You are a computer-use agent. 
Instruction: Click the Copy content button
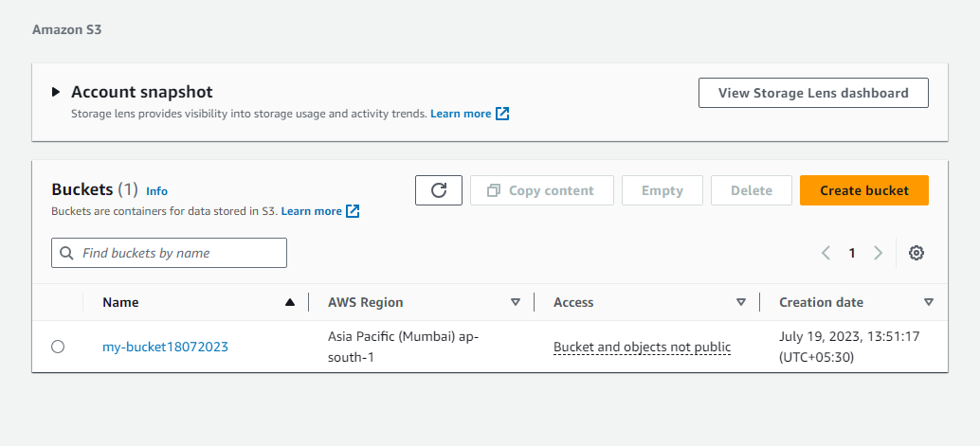542,190
